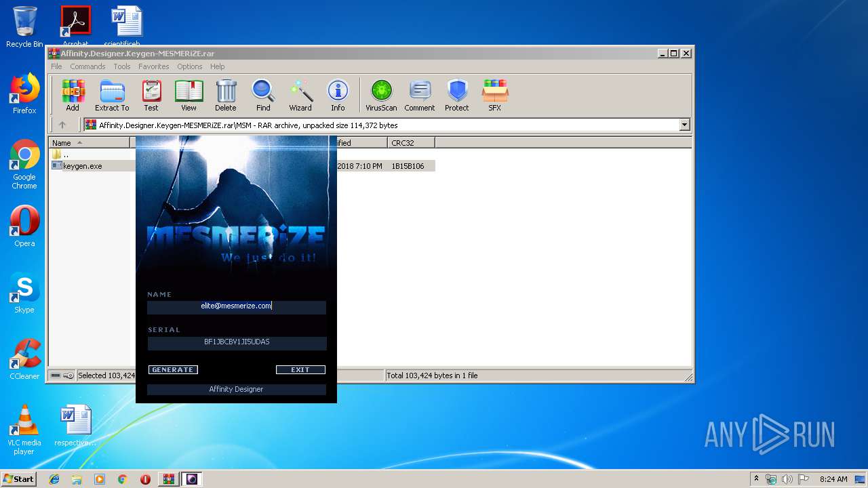
Task: Create SFX archive icon
Action: pyautogui.click(x=495, y=96)
